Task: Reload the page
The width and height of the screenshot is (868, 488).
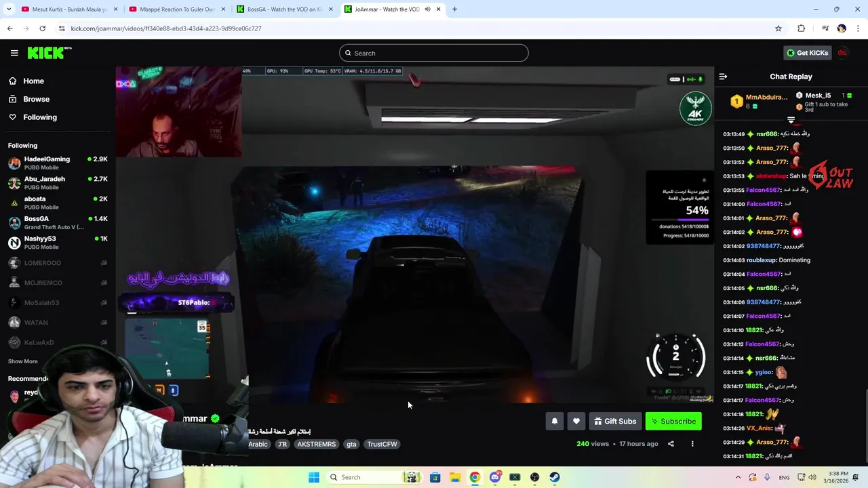Action: [x=42, y=28]
